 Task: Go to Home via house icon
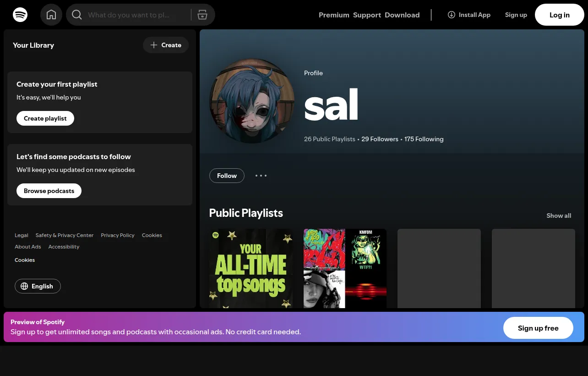pos(51,15)
